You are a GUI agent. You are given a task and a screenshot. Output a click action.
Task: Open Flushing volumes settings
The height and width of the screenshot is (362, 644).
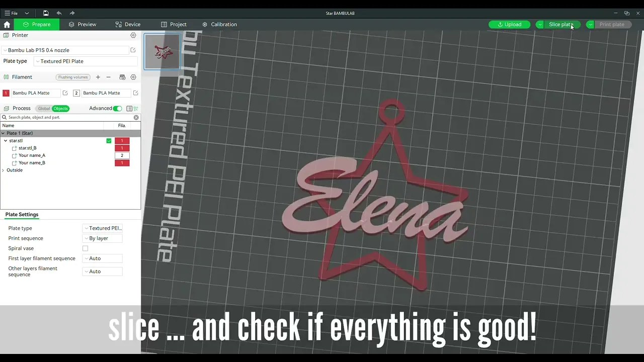coord(73,77)
